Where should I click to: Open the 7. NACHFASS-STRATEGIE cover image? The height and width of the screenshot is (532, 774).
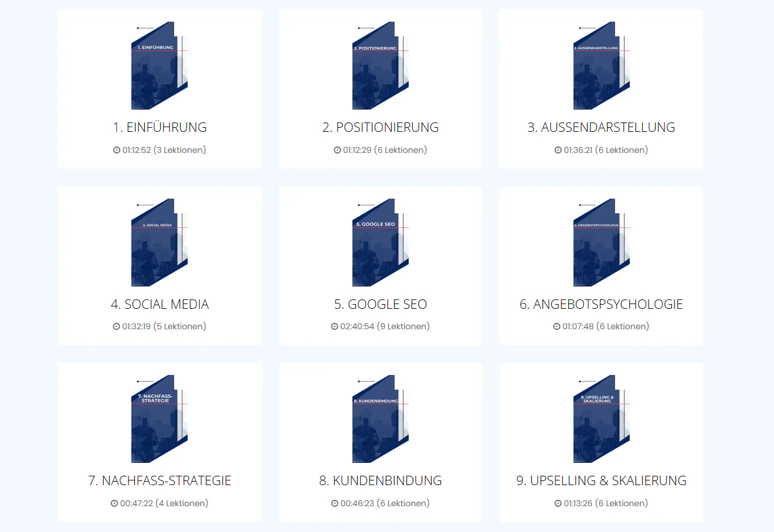tap(159, 419)
